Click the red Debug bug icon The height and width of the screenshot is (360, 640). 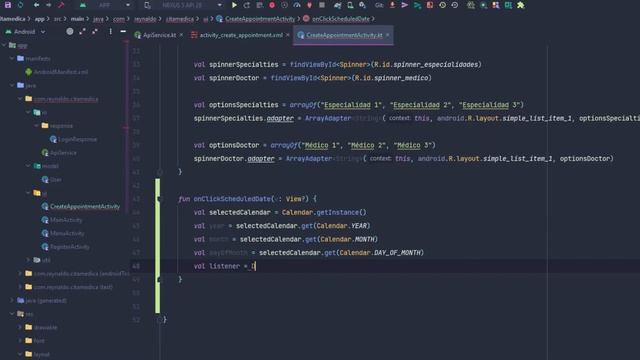(x=272, y=5)
